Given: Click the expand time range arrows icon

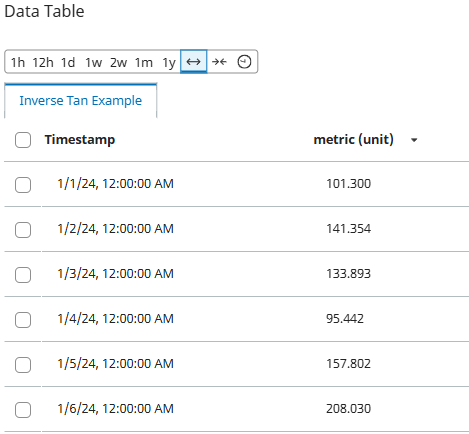Looking at the screenshot, I should pos(194,62).
